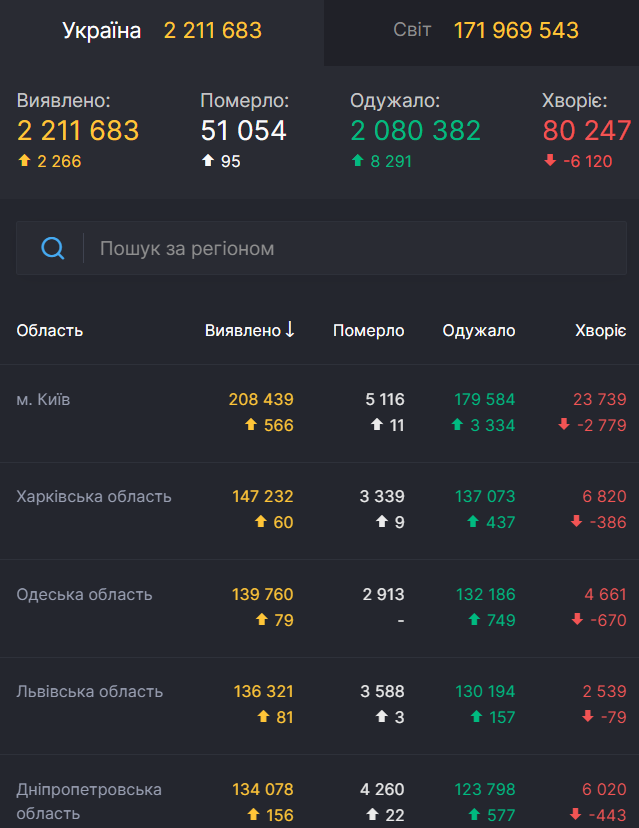
Task: Switch to the Україна tab
Action: (x=162, y=31)
